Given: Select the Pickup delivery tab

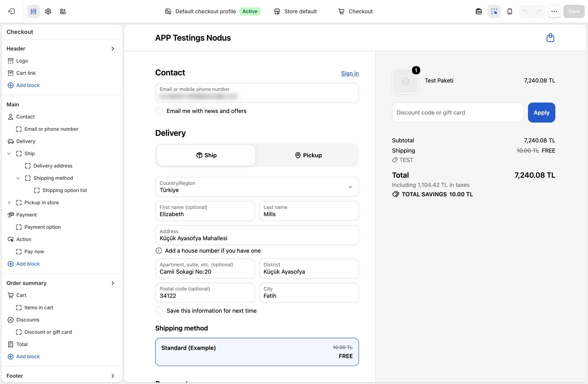Looking at the screenshot, I should coord(308,155).
